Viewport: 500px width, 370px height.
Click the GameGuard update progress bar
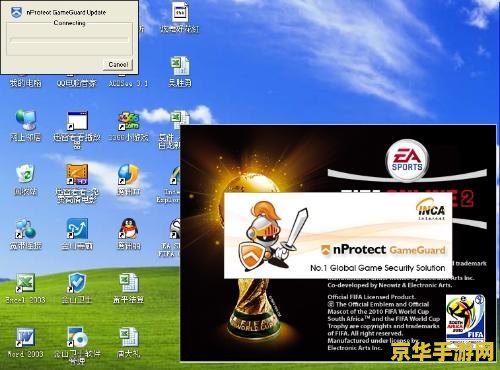[x=69, y=40]
